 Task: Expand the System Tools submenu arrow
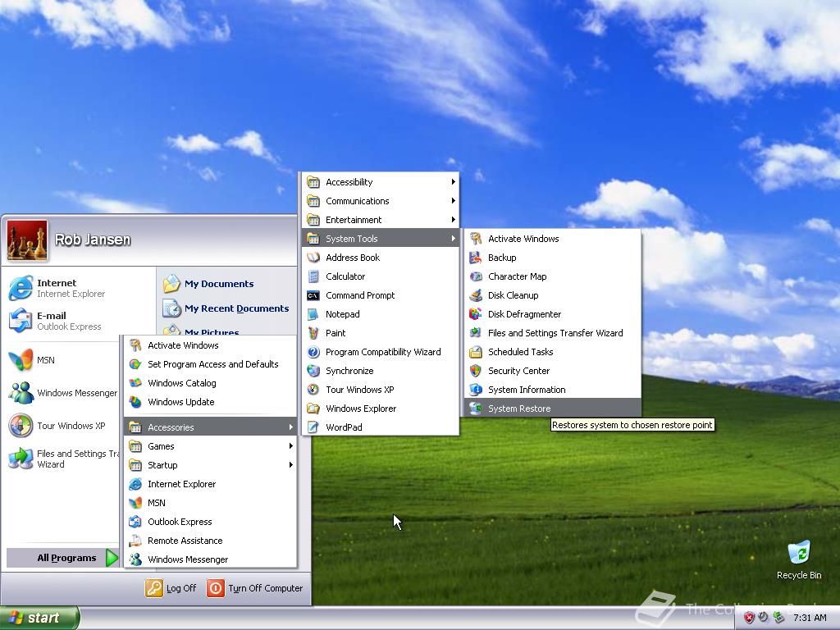click(x=453, y=239)
